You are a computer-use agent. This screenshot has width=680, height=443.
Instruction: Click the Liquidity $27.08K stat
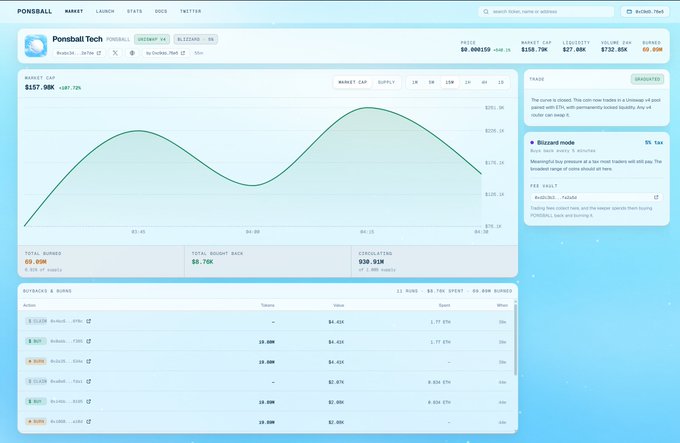click(x=576, y=47)
